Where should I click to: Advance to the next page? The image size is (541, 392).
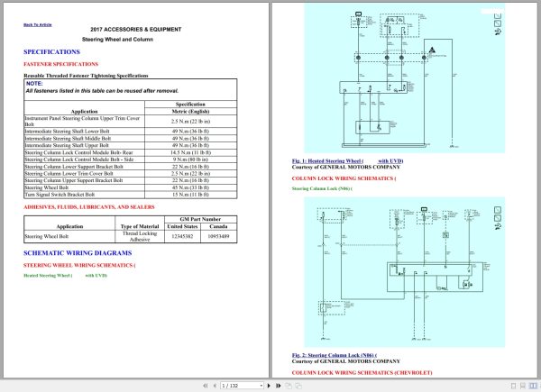click(269, 386)
